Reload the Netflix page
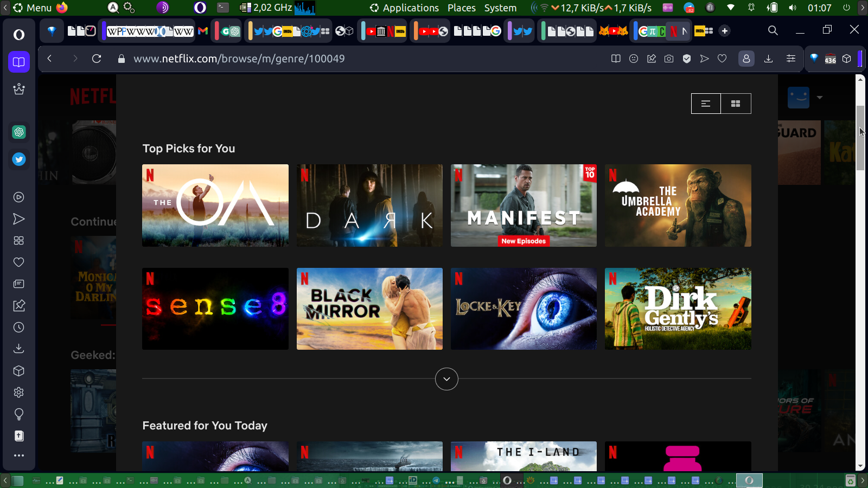This screenshot has width=868, height=488. point(97,59)
